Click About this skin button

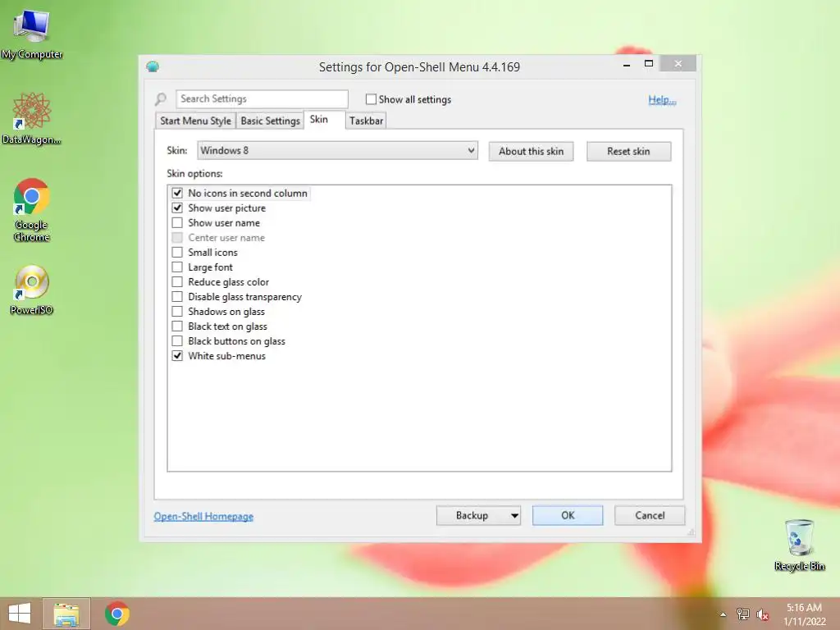531,152
